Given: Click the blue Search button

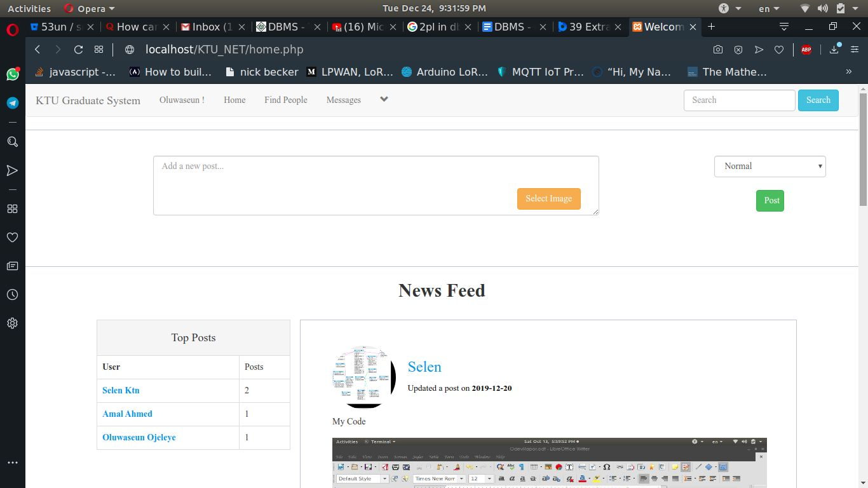Looking at the screenshot, I should click(818, 100).
